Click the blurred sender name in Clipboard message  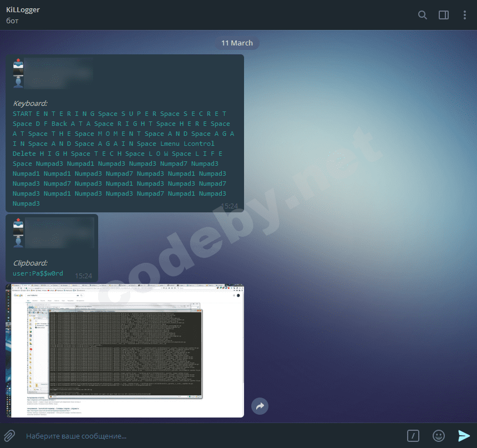point(60,233)
